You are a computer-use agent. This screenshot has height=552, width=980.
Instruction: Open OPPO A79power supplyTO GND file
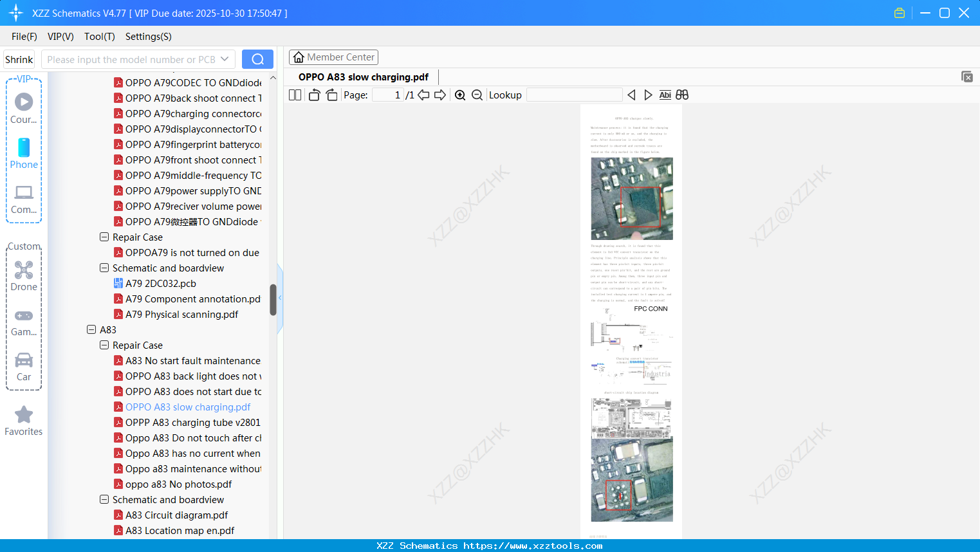[188, 191]
